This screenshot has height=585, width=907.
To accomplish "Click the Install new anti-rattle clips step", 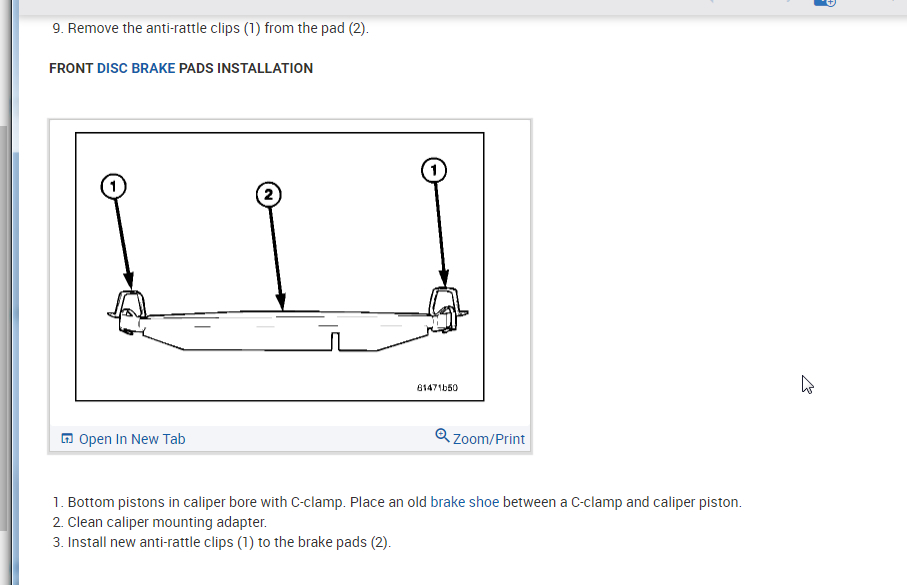I will click(x=222, y=542).
